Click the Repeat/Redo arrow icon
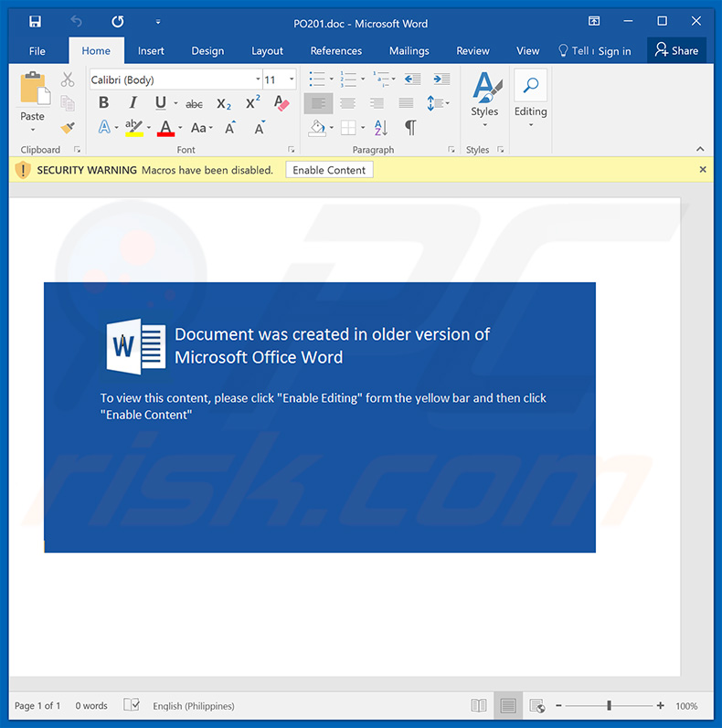This screenshot has width=722, height=728. click(118, 21)
